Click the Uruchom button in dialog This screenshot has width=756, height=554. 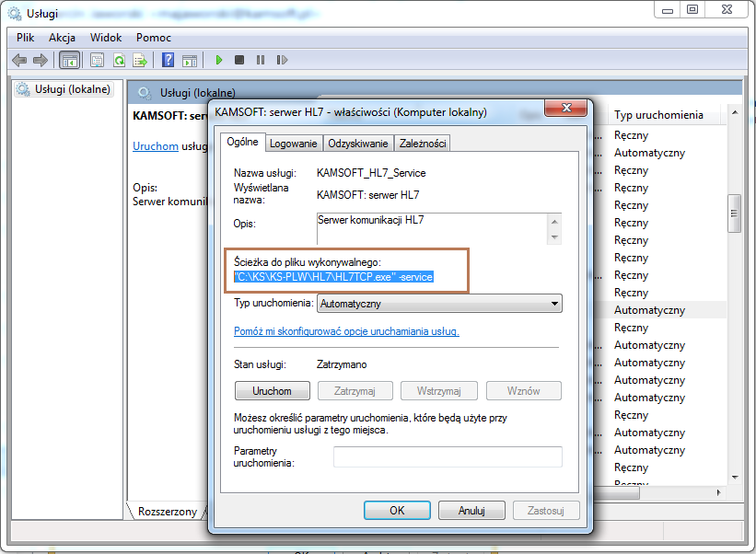(273, 391)
